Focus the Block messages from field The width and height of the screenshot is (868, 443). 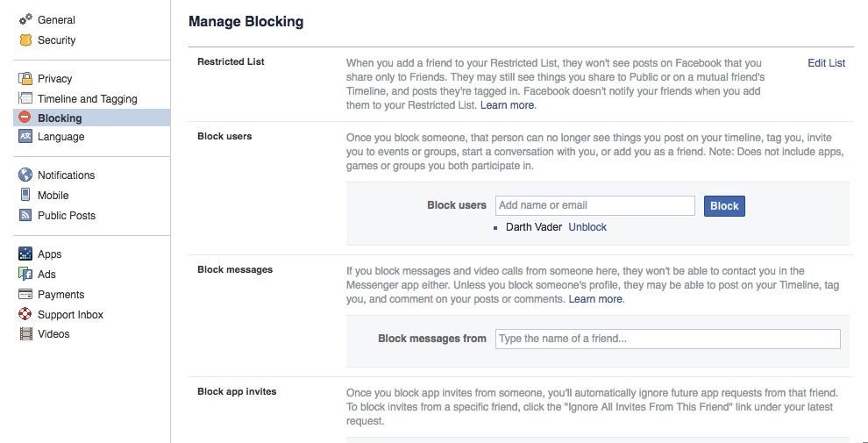(x=668, y=339)
